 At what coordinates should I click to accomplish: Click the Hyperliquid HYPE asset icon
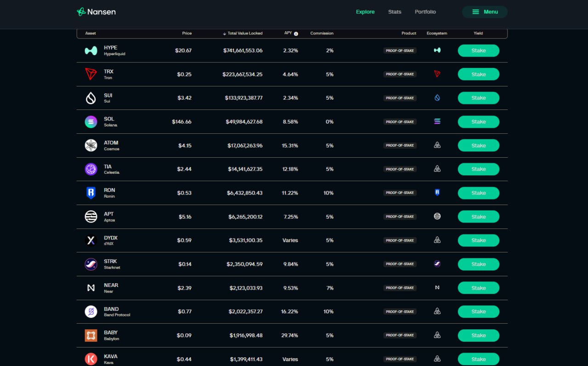pyautogui.click(x=91, y=51)
